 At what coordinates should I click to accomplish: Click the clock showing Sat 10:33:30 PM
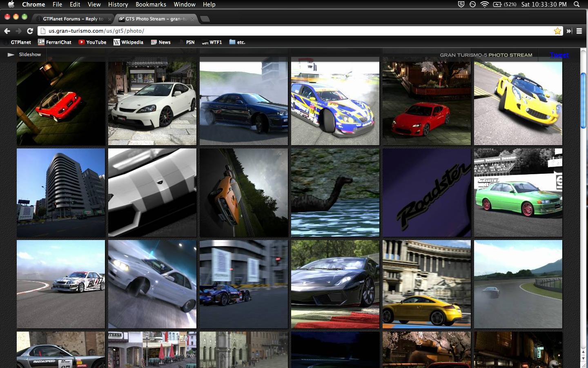[x=544, y=4]
